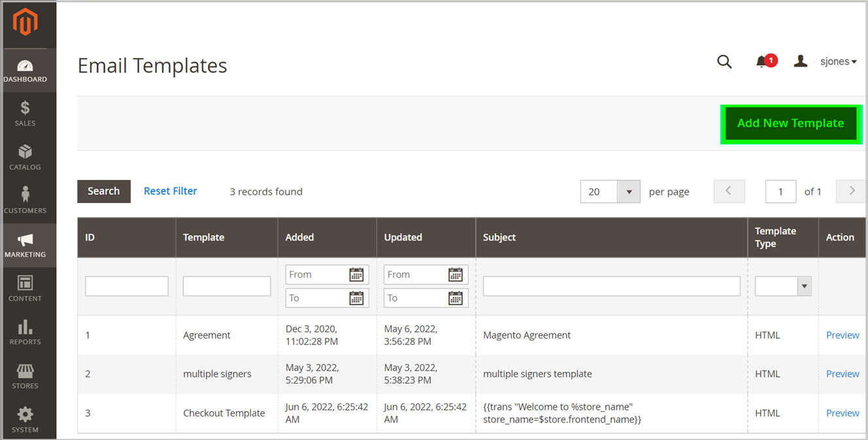Image resolution: width=868 pixels, height=440 pixels.
Task: Open calendar for Added From date
Action: [356, 275]
